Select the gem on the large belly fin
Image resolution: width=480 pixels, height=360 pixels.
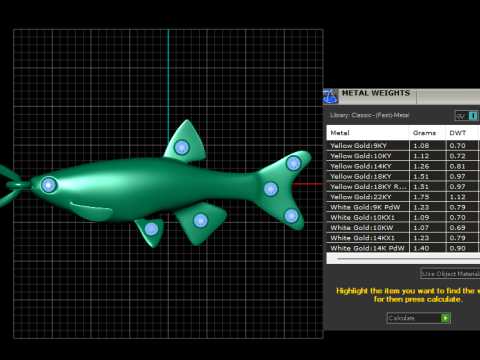tap(201, 221)
